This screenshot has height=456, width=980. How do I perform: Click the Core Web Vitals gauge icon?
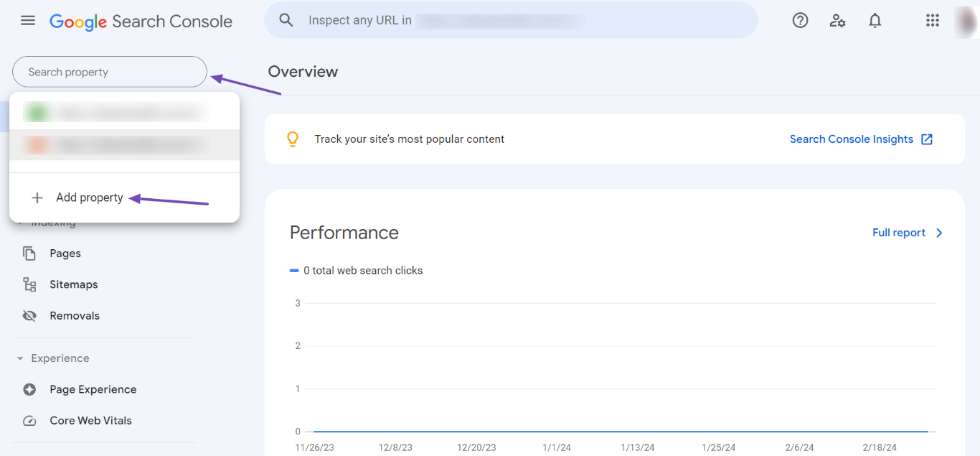pyautogui.click(x=29, y=421)
